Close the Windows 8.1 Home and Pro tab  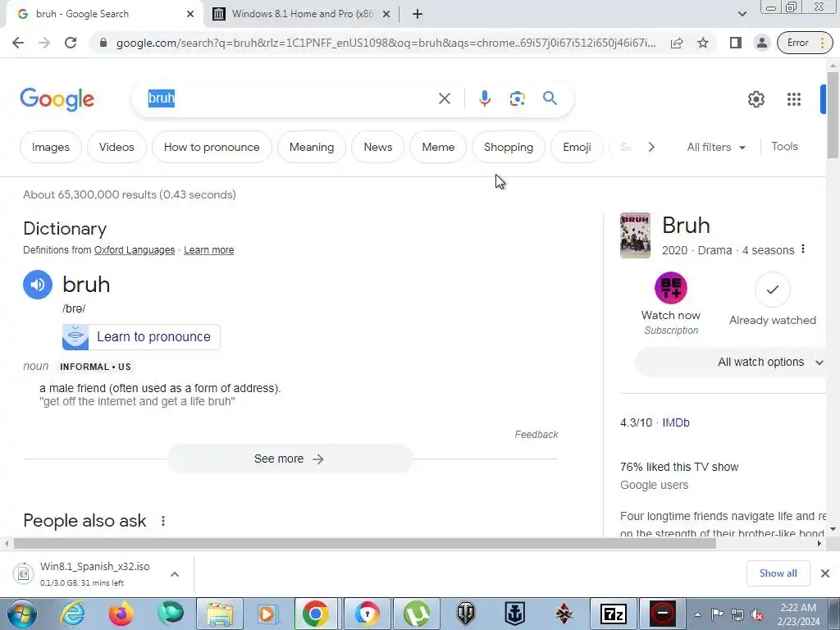pos(386,14)
